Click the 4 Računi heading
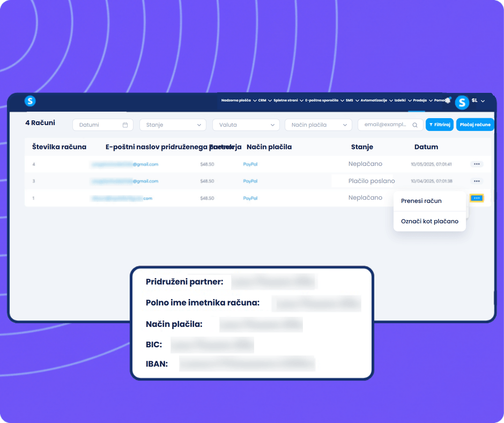This screenshot has height=423, width=504. [x=40, y=122]
